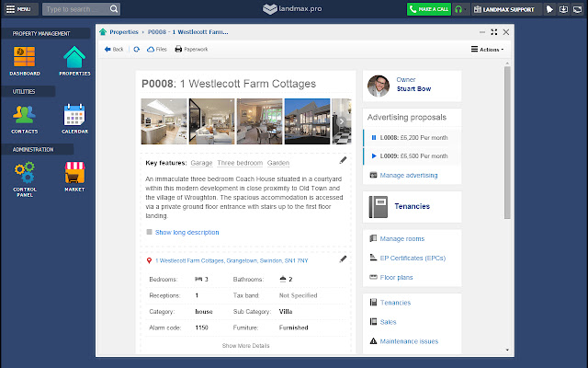Open the Control Panel gears icon
This screenshot has width=588, height=368.
pyautogui.click(x=25, y=179)
